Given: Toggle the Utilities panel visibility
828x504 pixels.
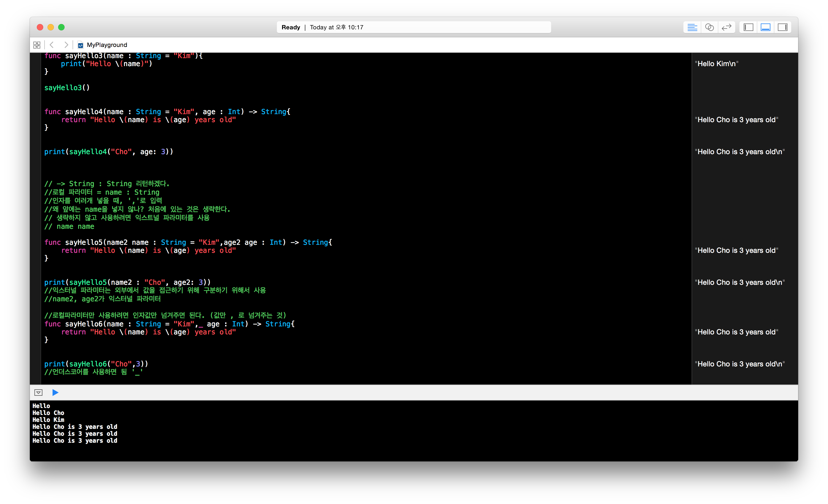Looking at the screenshot, I should [x=782, y=27].
